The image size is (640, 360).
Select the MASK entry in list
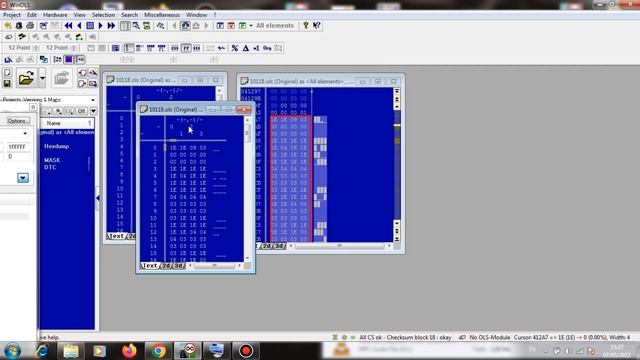52,160
